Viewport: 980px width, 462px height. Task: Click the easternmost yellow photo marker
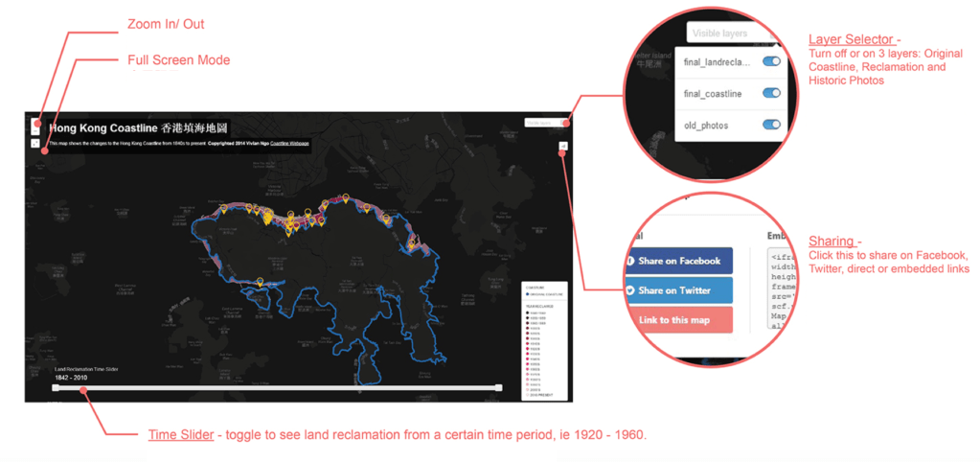[410, 243]
